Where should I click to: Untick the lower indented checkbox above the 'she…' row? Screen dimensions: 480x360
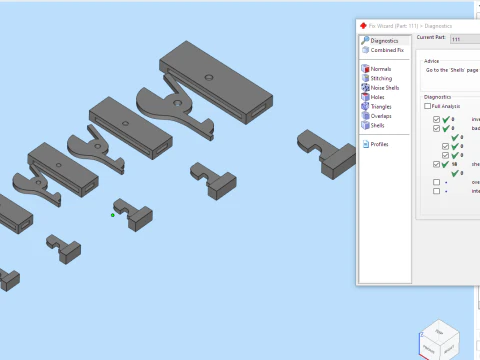tap(445, 155)
